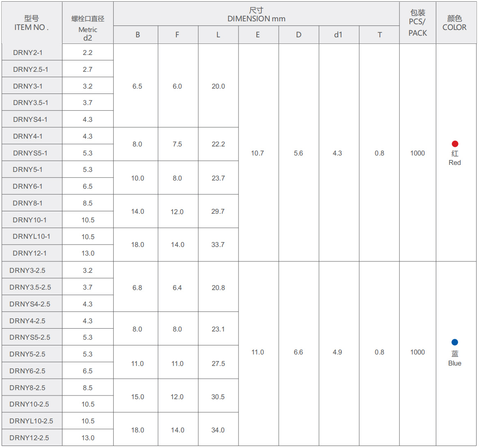Select item DRNYL10-1
This screenshot has height=448, width=479.
pyautogui.click(x=32, y=236)
